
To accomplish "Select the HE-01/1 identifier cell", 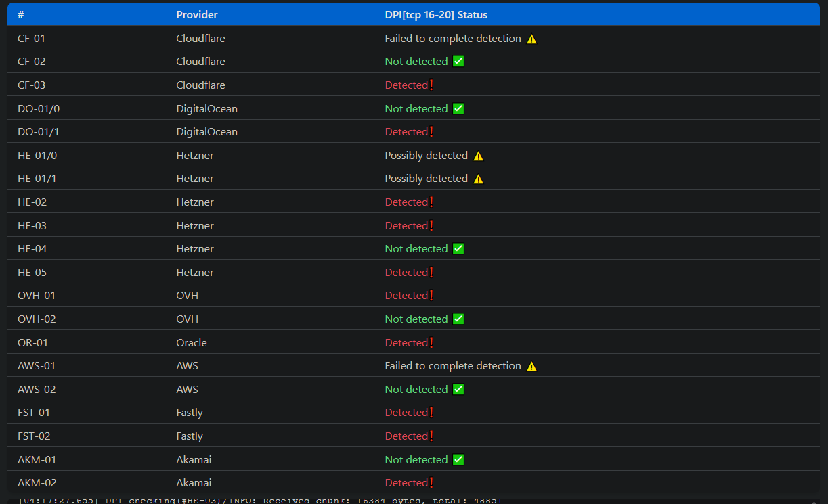I will [37, 179].
